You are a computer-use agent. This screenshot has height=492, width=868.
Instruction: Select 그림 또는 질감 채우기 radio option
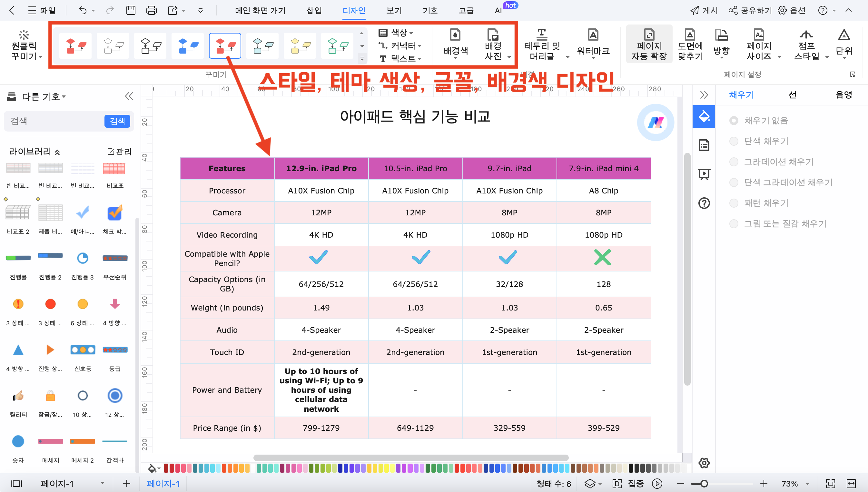click(734, 224)
